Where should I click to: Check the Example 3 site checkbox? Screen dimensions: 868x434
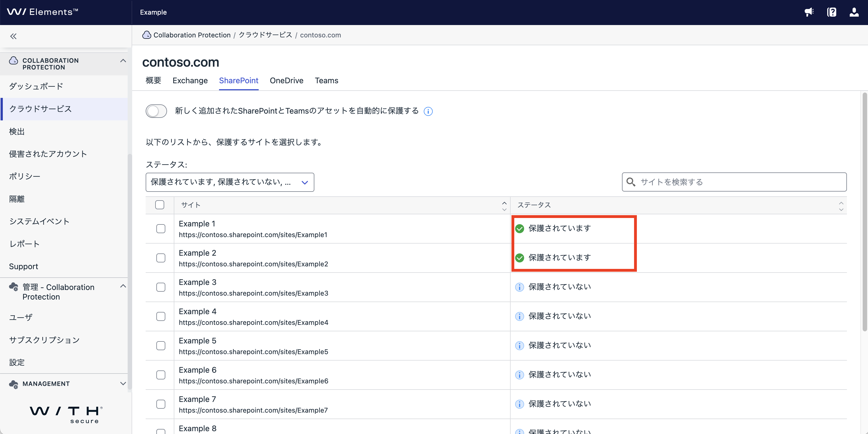161,287
